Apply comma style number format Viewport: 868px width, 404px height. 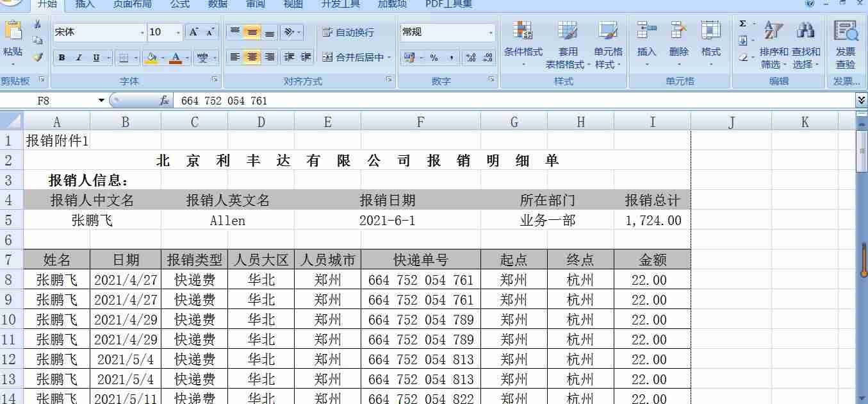point(451,58)
